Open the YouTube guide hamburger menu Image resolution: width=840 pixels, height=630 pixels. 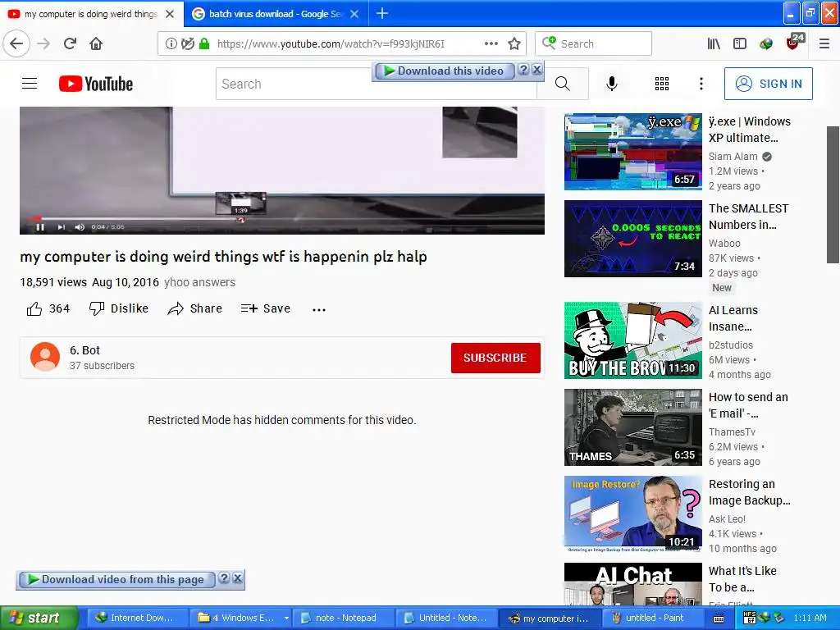[30, 84]
